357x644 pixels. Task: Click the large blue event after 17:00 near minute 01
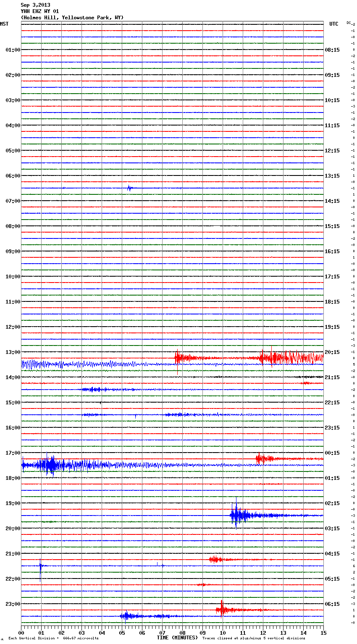(51, 465)
